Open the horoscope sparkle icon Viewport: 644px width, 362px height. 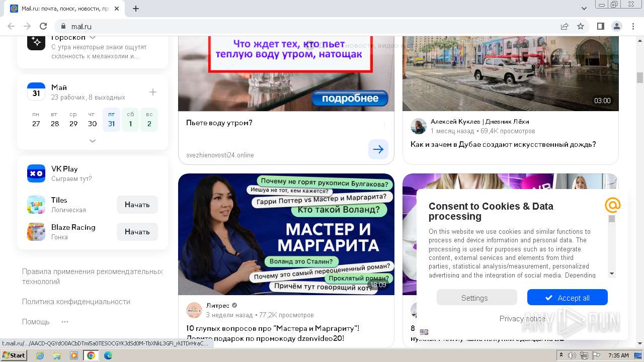pyautogui.click(x=36, y=42)
